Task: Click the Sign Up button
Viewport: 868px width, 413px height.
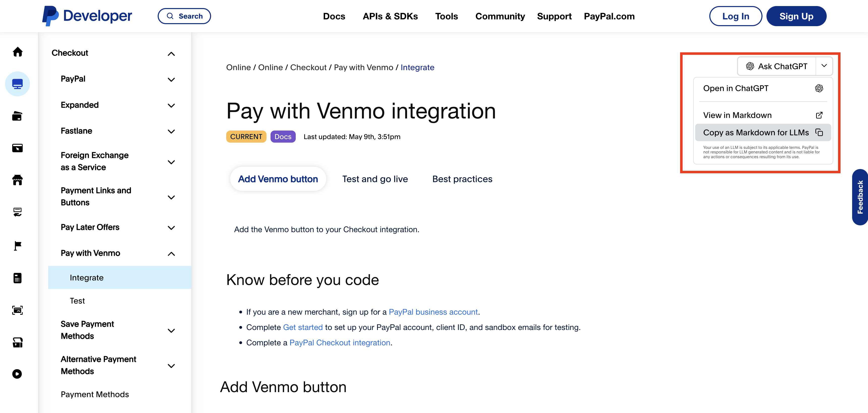Action: coord(796,16)
